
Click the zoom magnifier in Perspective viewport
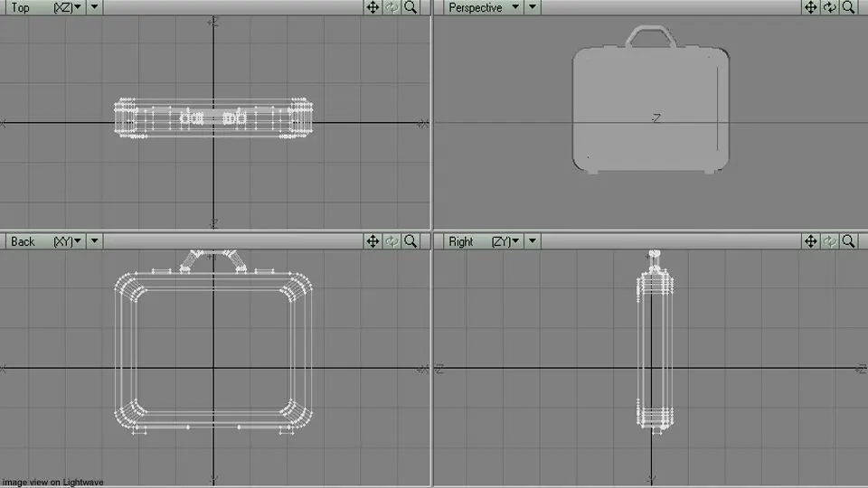(848, 7)
